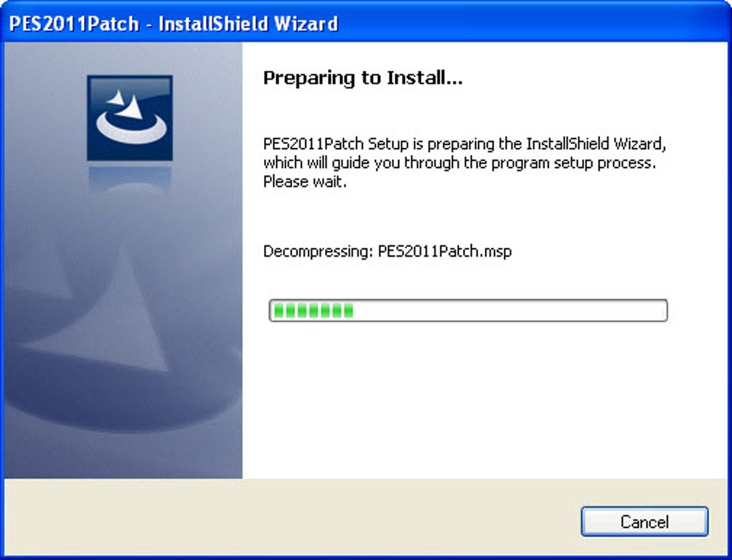The width and height of the screenshot is (732, 560).
Task: Click the white swoosh ring in the logo
Action: (x=131, y=128)
